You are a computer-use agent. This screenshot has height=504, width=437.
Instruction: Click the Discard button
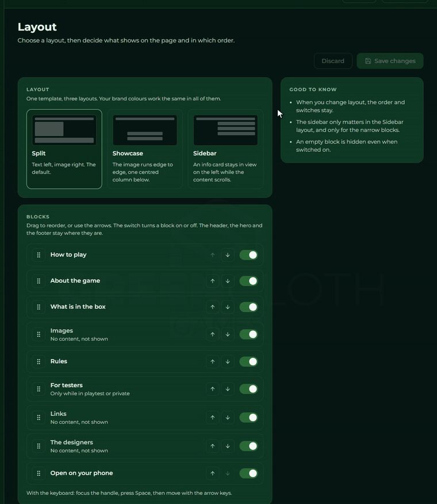333,61
